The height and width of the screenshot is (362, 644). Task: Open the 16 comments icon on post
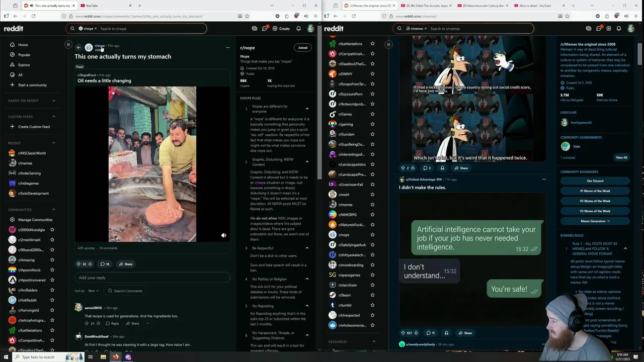tap(105, 264)
